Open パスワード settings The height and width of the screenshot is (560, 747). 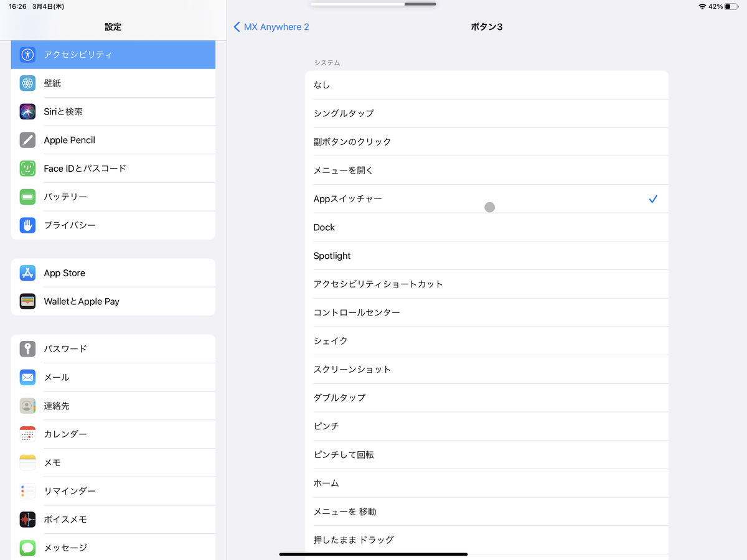click(x=113, y=349)
